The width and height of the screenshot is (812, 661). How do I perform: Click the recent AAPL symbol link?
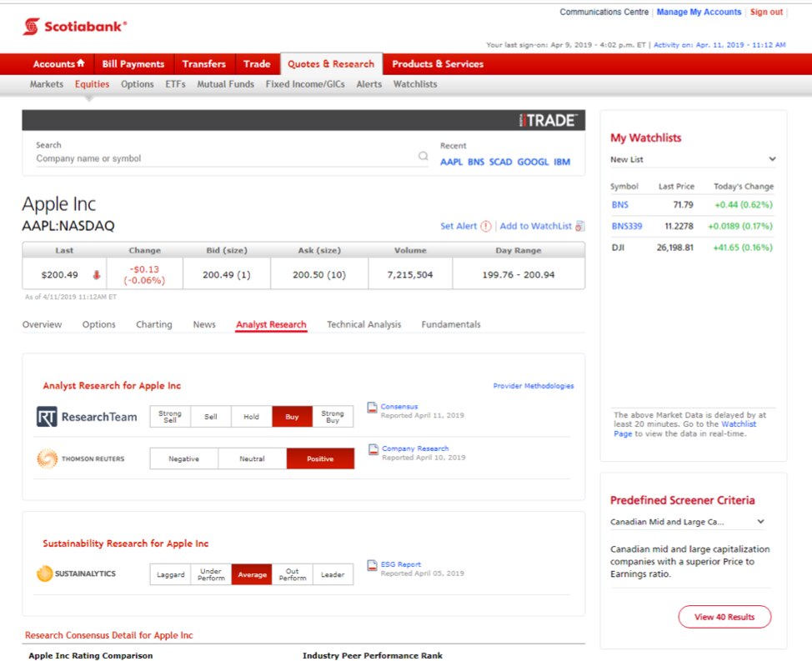click(452, 162)
